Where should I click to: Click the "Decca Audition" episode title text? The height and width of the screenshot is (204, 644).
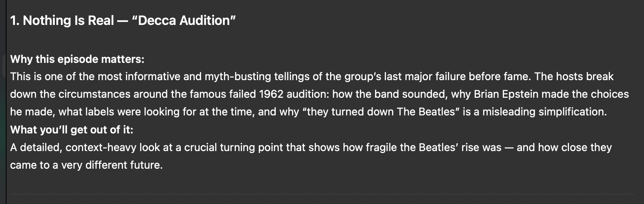[x=183, y=20]
